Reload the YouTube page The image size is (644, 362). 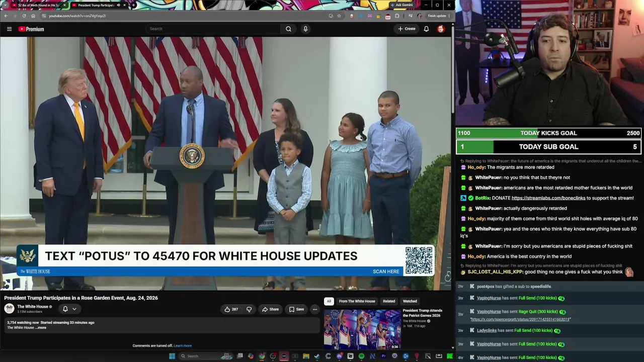[24, 16]
